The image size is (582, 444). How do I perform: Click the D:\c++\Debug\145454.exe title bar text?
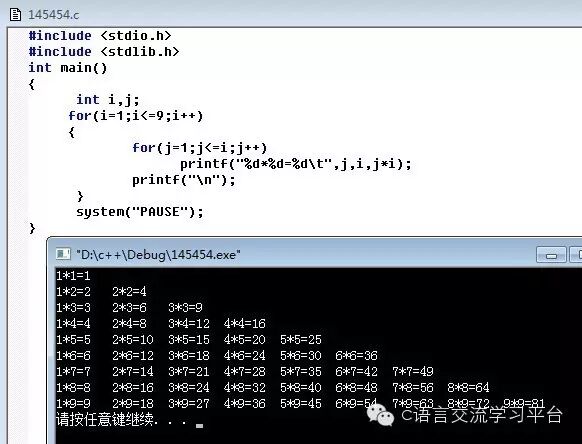(158, 255)
